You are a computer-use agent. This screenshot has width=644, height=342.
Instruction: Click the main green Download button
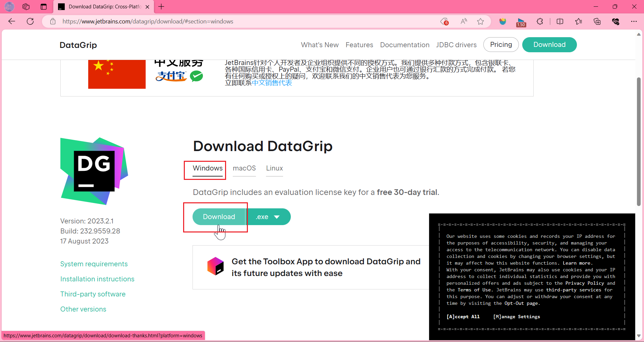[219, 217]
